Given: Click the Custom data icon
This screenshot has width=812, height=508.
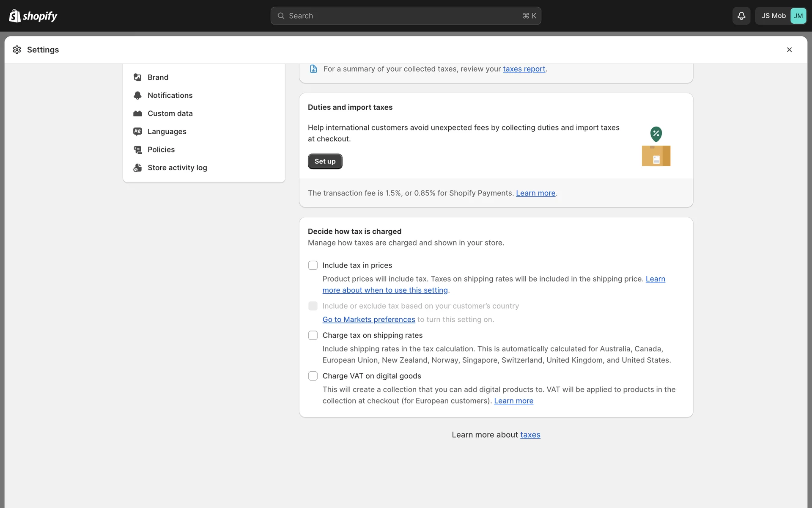Looking at the screenshot, I should (x=137, y=113).
